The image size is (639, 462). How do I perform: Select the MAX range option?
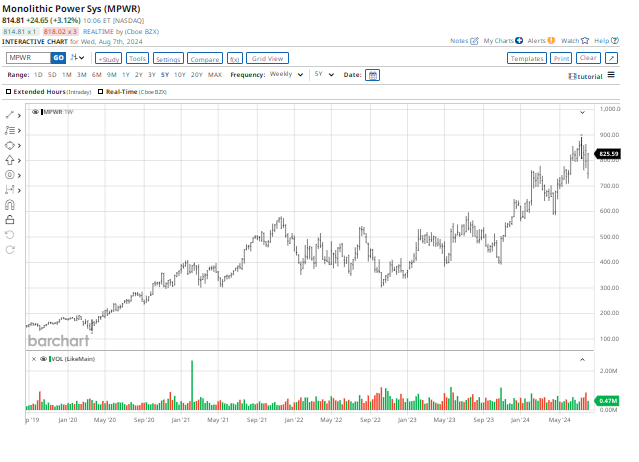215,75
